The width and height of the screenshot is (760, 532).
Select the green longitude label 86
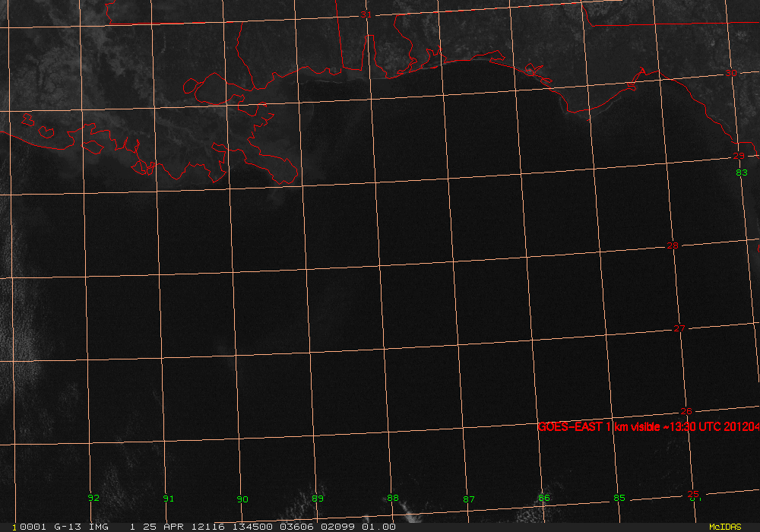pos(544,498)
